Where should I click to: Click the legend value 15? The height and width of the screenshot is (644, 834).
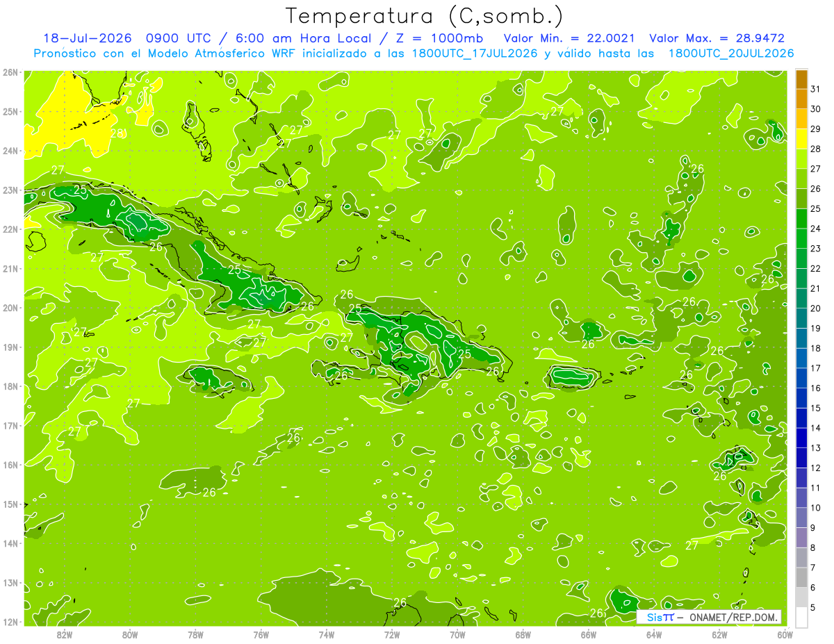click(815, 408)
